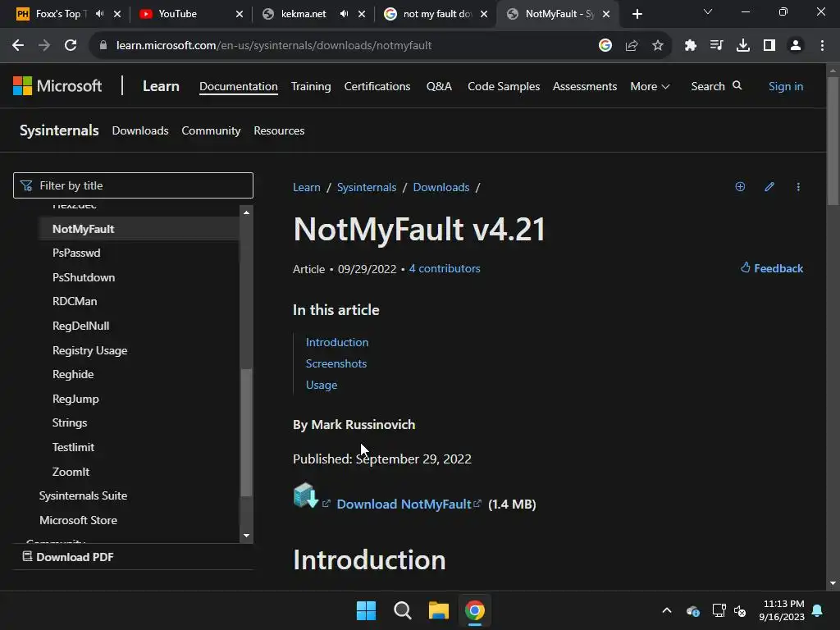
Task: Mute the kekma.net tab audio icon
Action: coord(344,14)
